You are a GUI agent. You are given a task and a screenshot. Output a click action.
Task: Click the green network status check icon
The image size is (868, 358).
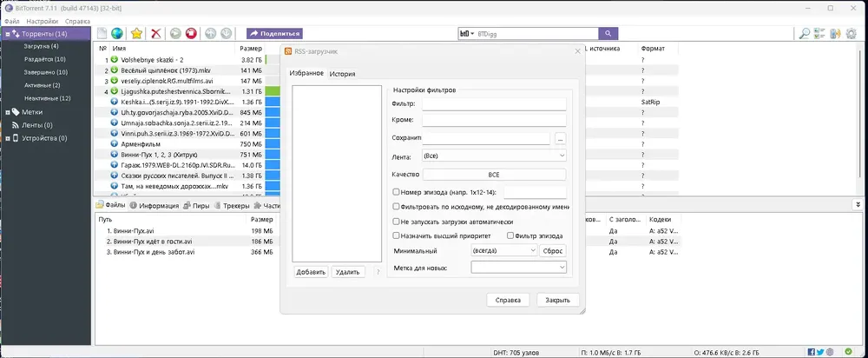click(848, 351)
